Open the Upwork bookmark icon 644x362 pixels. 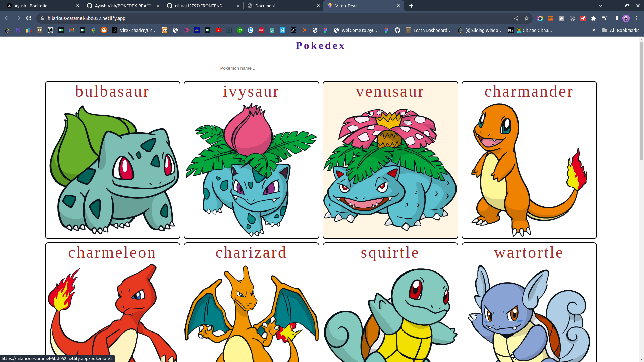pos(240,30)
